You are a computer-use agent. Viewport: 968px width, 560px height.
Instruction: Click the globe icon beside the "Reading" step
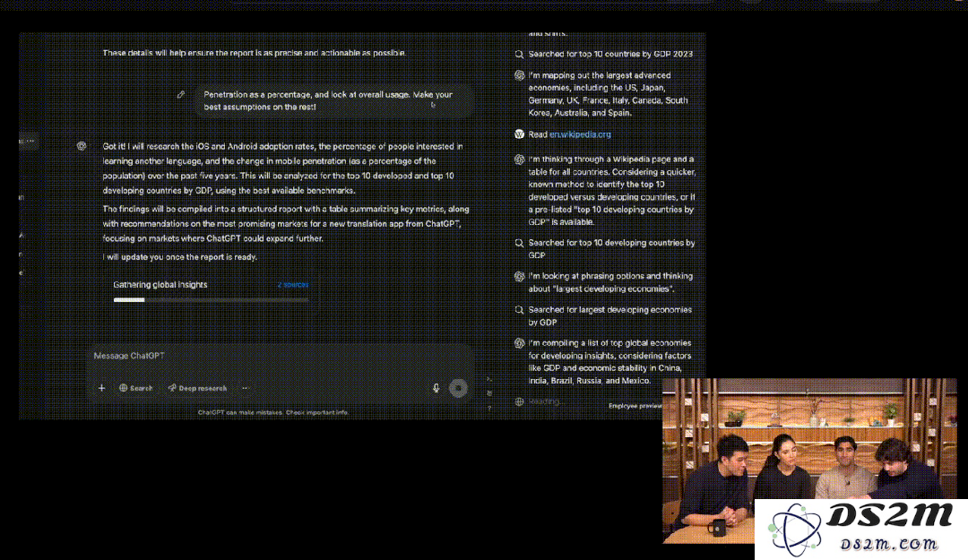click(x=519, y=401)
